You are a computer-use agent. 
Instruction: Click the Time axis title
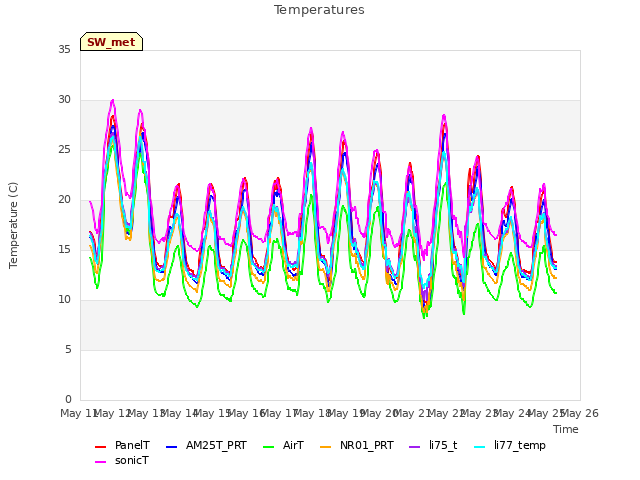click(x=565, y=429)
